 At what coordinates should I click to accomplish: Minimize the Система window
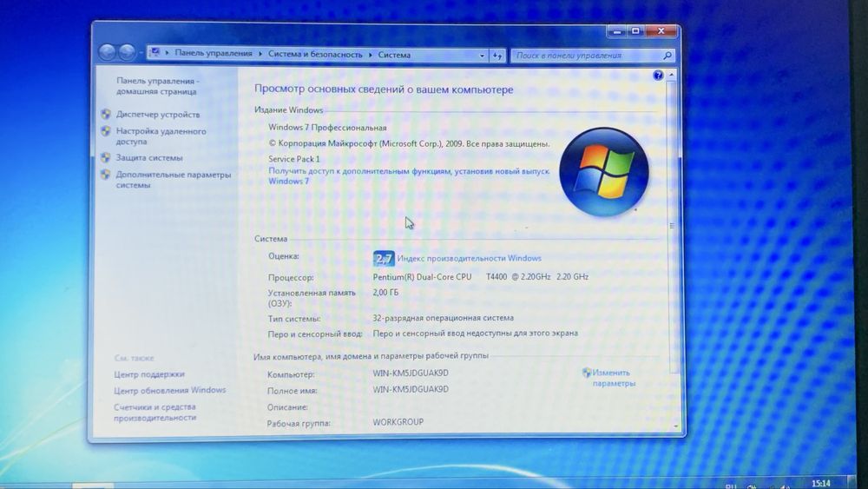[616, 31]
